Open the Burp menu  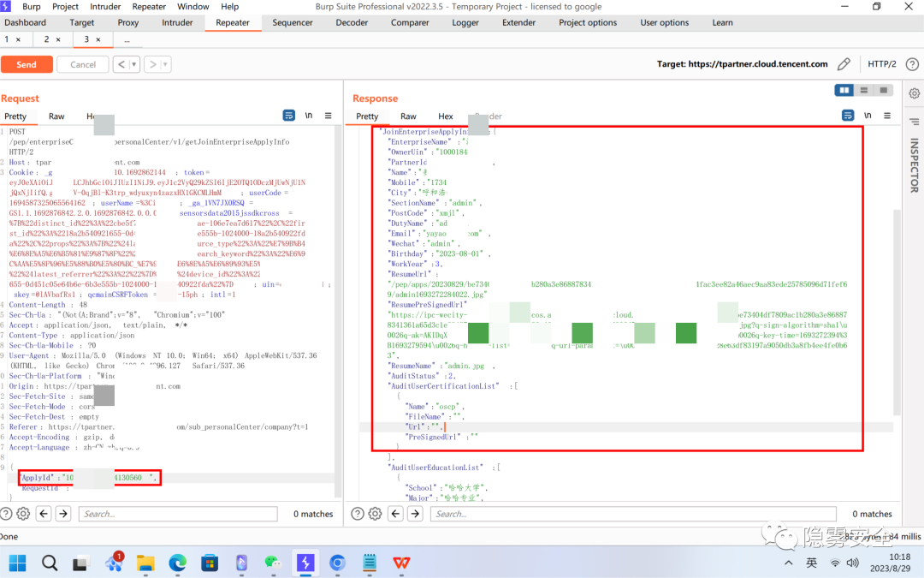point(32,7)
